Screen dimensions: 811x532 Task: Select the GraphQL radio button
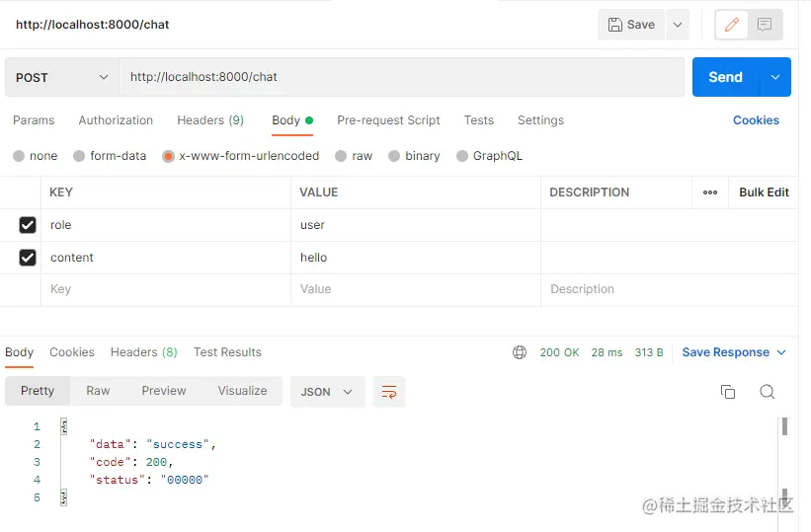(x=462, y=156)
